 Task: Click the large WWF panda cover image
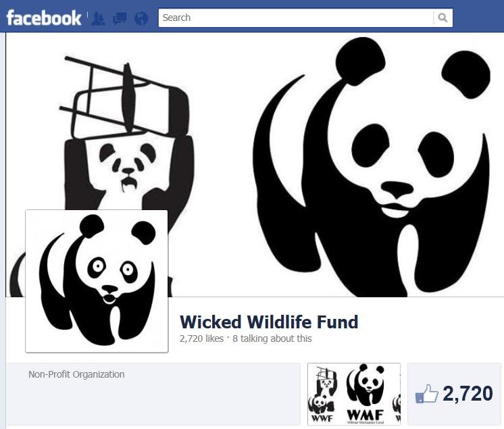(x=373, y=167)
